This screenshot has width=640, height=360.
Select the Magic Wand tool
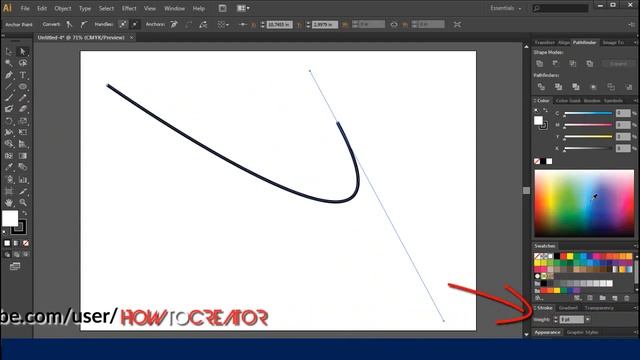[x=9, y=63]
